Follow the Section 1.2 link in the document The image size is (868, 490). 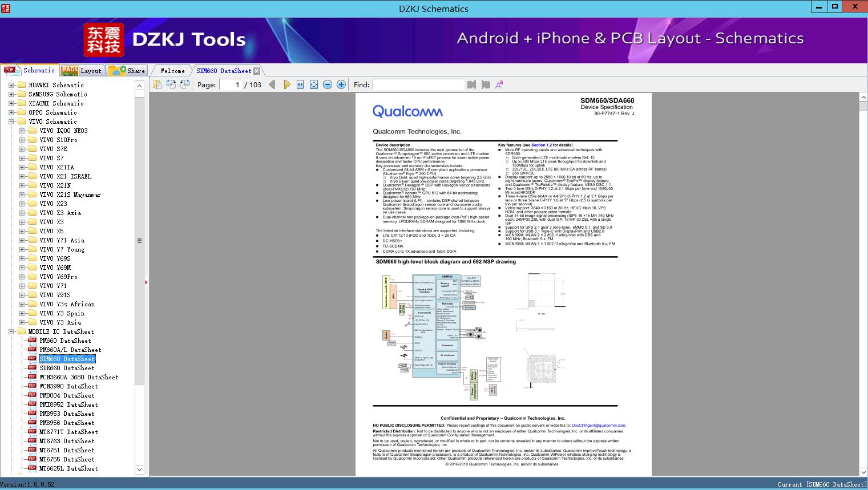[542, 145]
